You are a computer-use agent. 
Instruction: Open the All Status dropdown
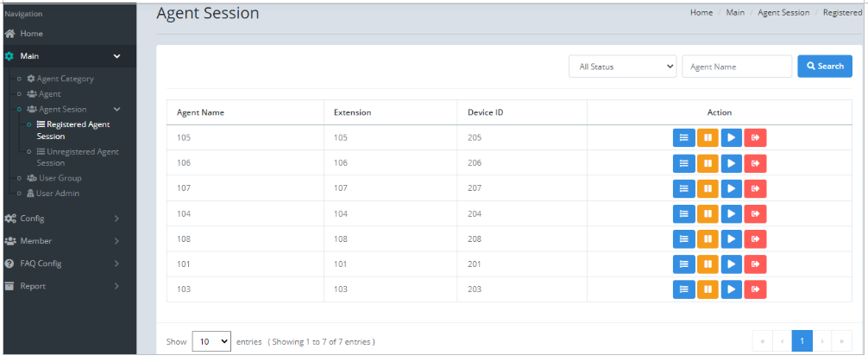pyautogui.click(x=622, y=67)
